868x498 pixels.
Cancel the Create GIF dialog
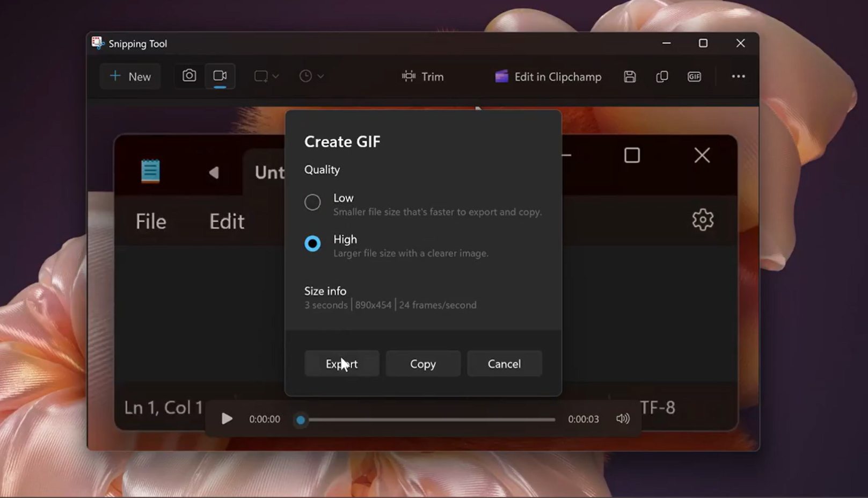(x=504, y=364)
